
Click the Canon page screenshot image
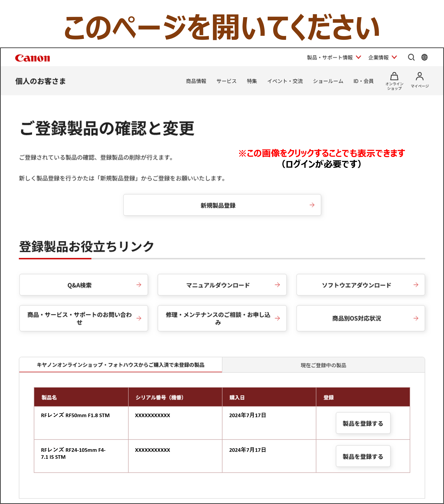222,276
